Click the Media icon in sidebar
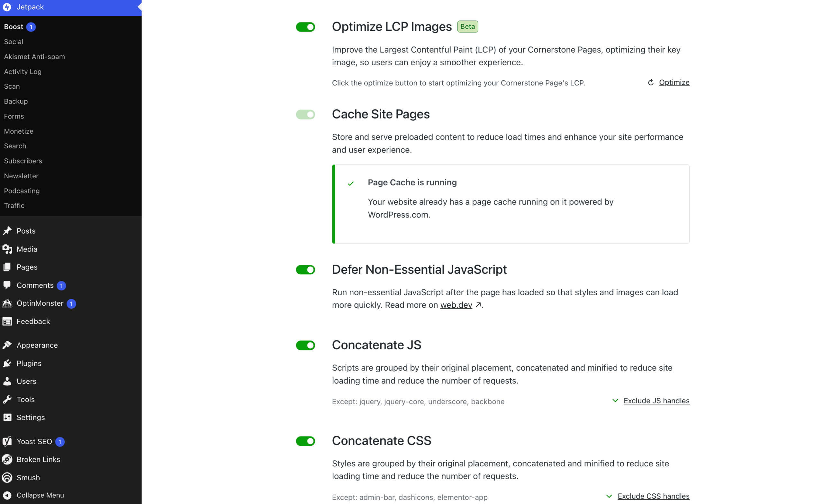Image resolution: width=823 pixels, height=504 pixels. (x=7, y=249)
